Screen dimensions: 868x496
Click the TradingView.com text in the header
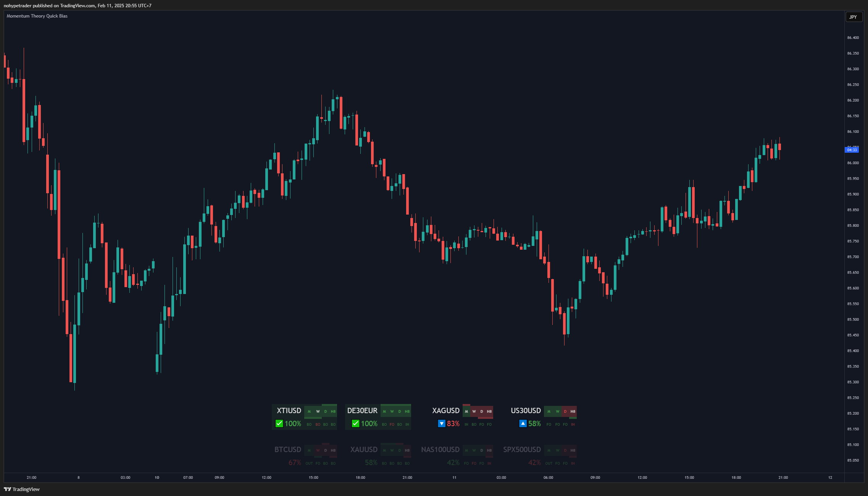77,6
